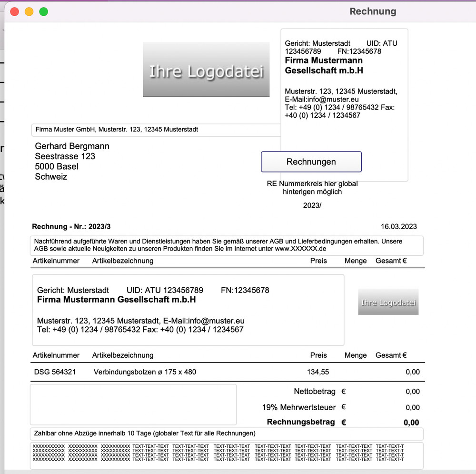Image resolution: width=476 pixels, height=474 pixels.
Task: Click the large "Ihre Logodatei" logo placeholder
Action: [x=206, y=70]
